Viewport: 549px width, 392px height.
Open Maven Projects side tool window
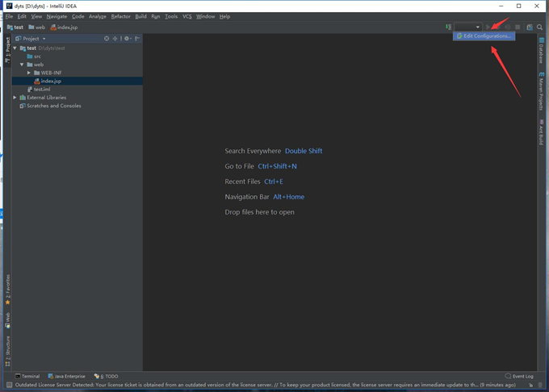(541, 92)
